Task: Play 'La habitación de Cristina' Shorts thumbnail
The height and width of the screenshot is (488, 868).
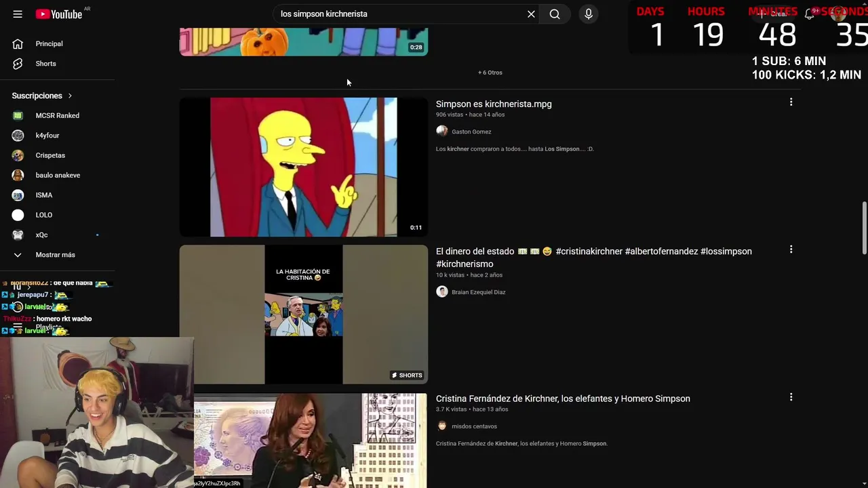Action: click(304, 314)
